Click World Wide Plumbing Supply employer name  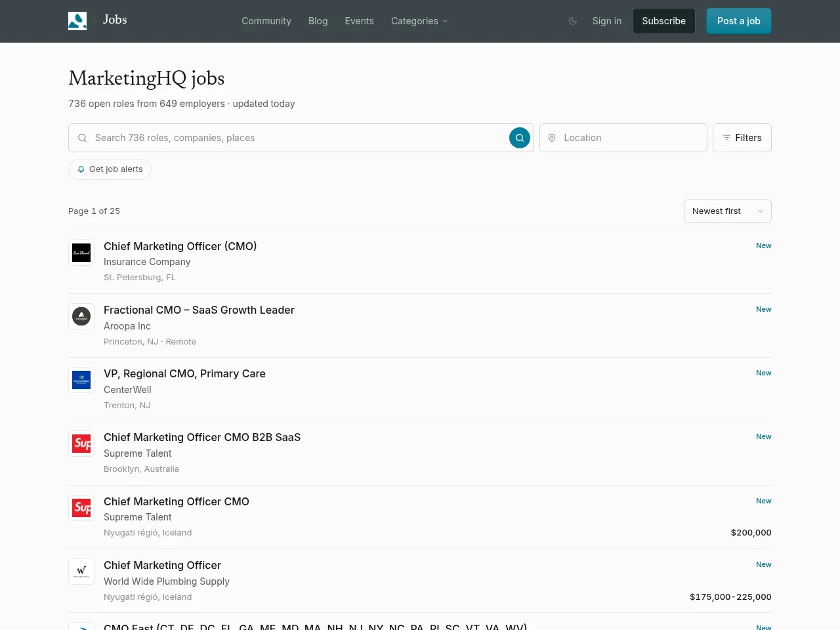tap(167, 581)
